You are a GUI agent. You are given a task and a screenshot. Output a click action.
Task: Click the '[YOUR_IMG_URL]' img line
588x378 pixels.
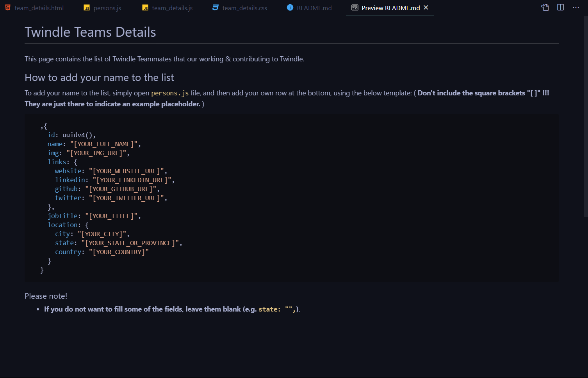(89, 153)
